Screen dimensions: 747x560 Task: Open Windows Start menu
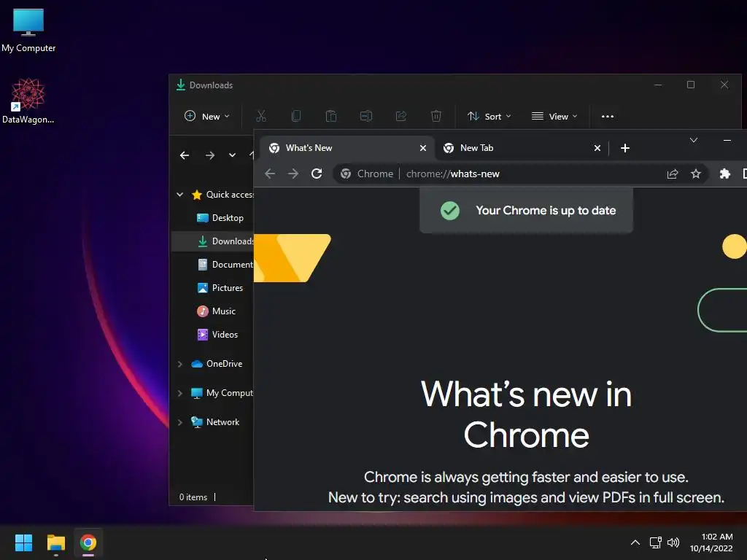click(23, 542)
